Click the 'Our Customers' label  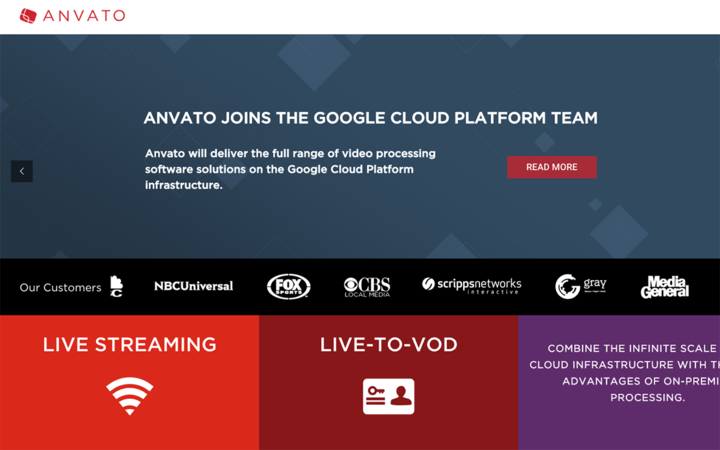pyautogui.click(x=60, y=287)
